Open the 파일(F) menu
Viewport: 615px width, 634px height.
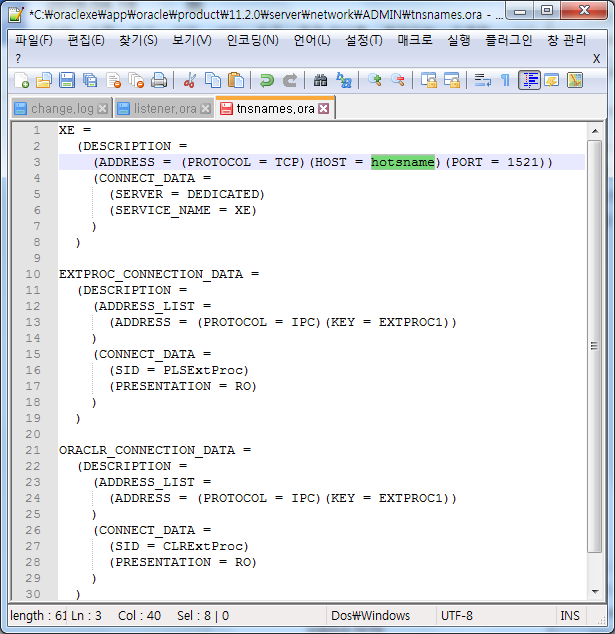point(34,40)
